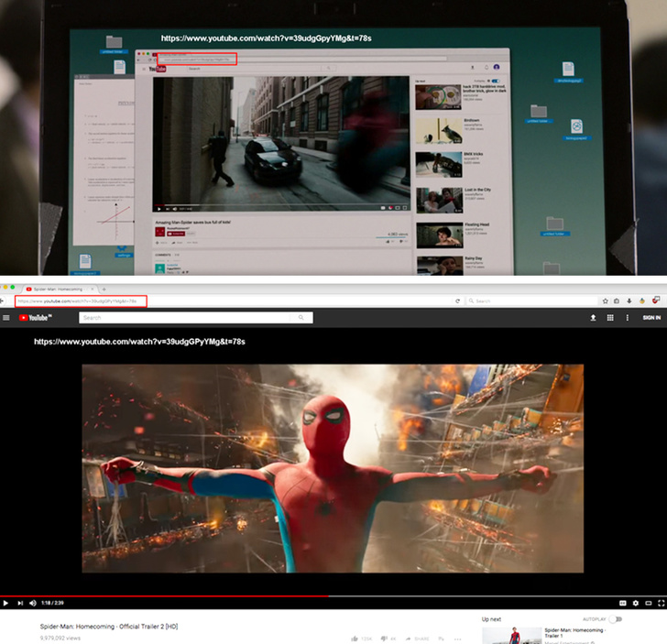Bookmark the page using the star icon

(605, 300)
